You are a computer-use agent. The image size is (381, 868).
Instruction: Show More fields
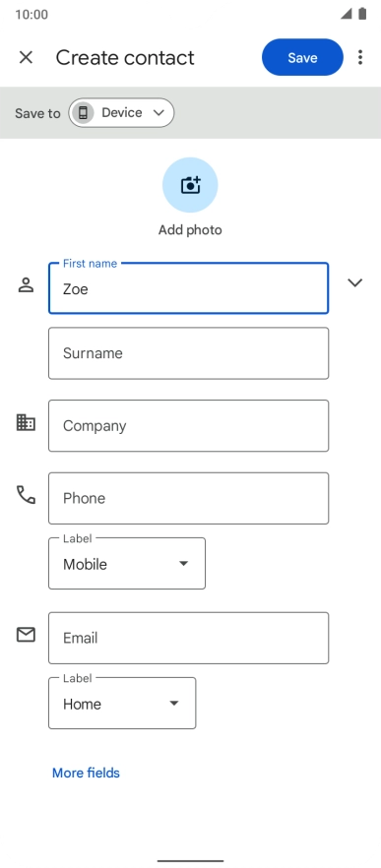pos(86,773)
